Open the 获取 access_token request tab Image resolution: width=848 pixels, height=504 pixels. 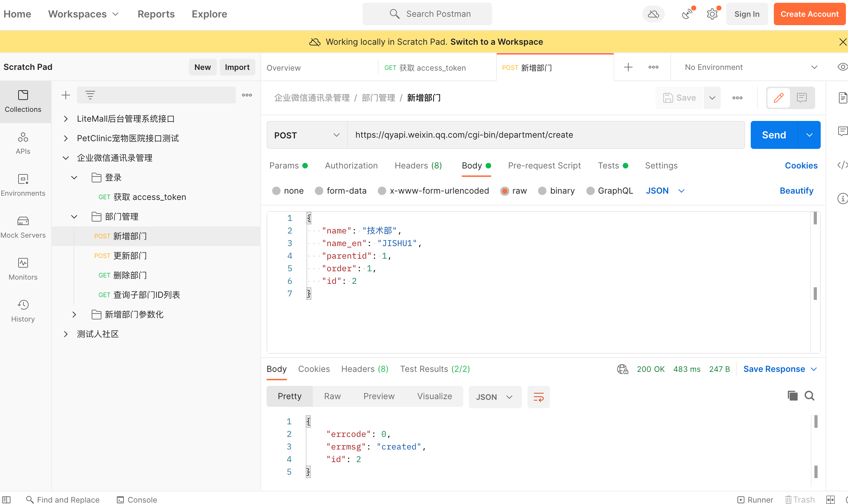click(x=437, y=68)
